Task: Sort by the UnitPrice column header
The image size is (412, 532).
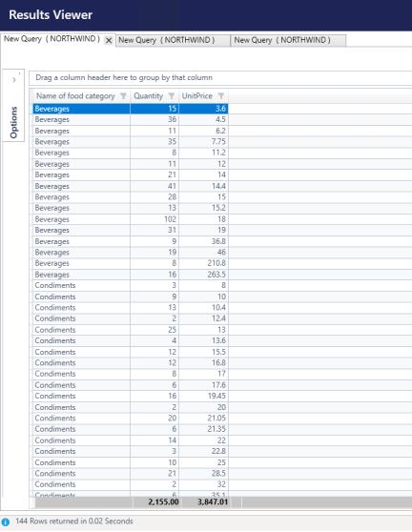Action: coord(196,96)
